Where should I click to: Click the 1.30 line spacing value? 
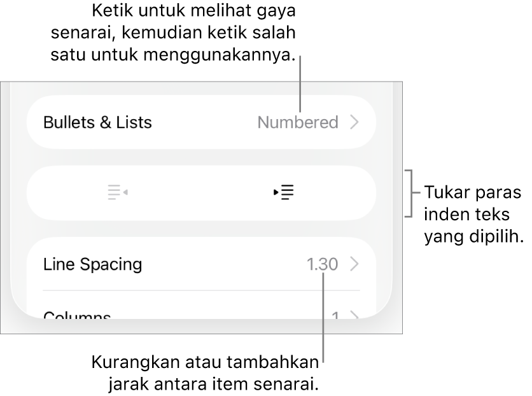point(322,264)
